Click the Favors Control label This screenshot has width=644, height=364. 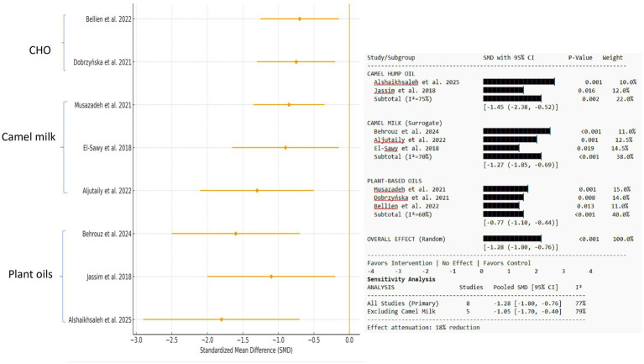coord(507,263)
